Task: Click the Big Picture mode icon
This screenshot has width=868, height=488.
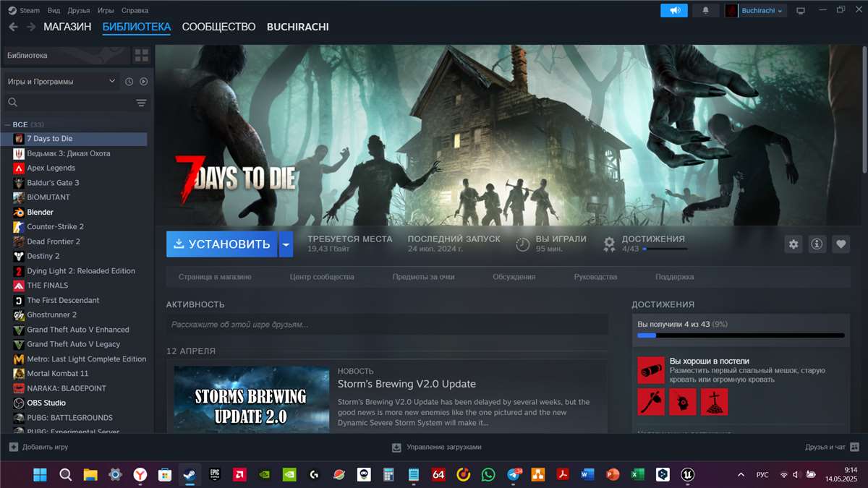Action: [x=800, y=10]
